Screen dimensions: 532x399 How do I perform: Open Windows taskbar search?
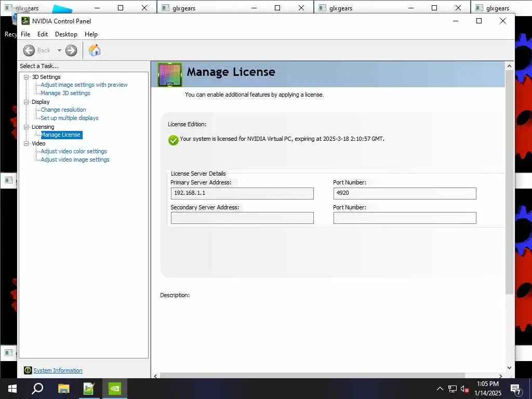(x=37, y=389)
